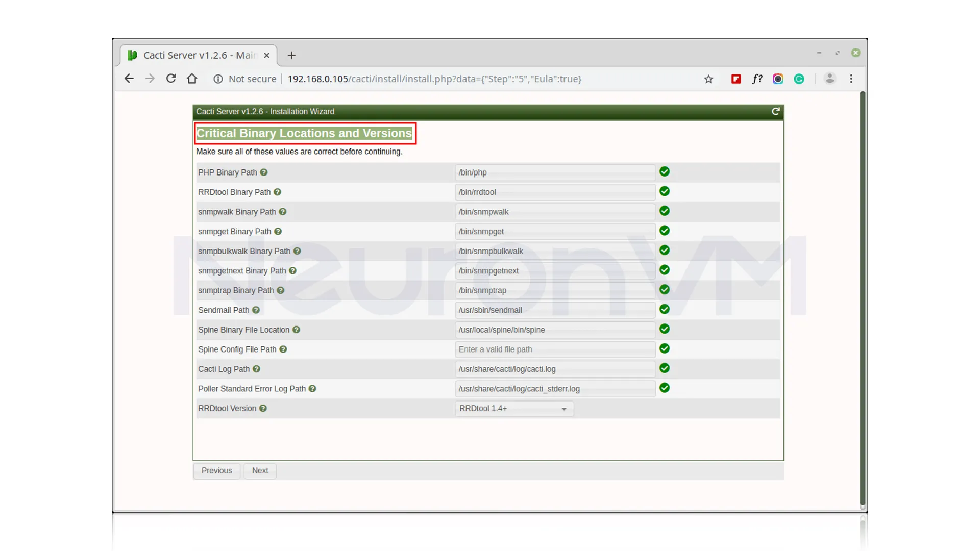Reload the page with the browser refresh icon
This screenshot has width=980, height=551.
(x=171, y=79)
